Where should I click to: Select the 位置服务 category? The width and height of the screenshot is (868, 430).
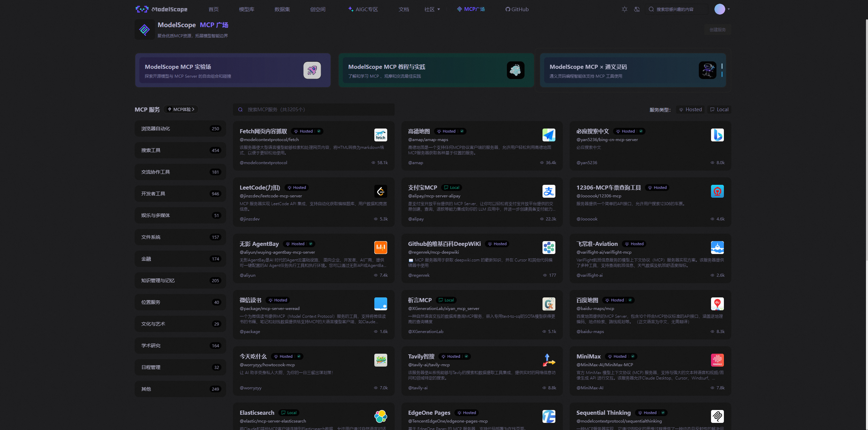tap(180, 302)
